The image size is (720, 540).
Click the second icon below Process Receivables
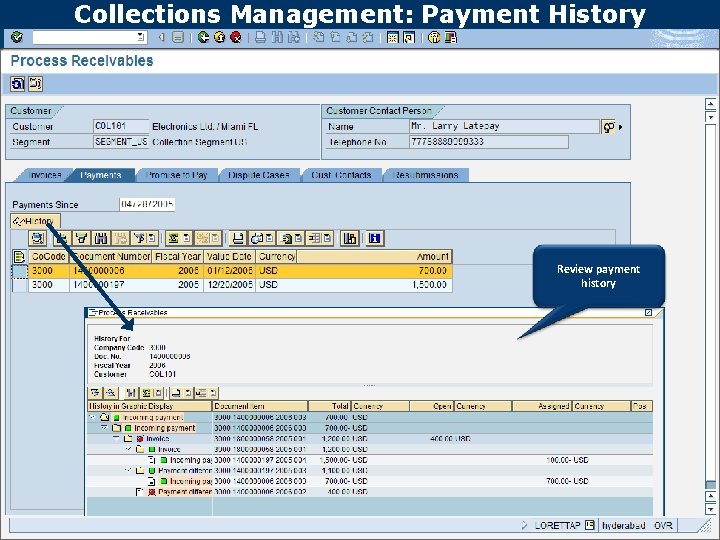(35, 84)
